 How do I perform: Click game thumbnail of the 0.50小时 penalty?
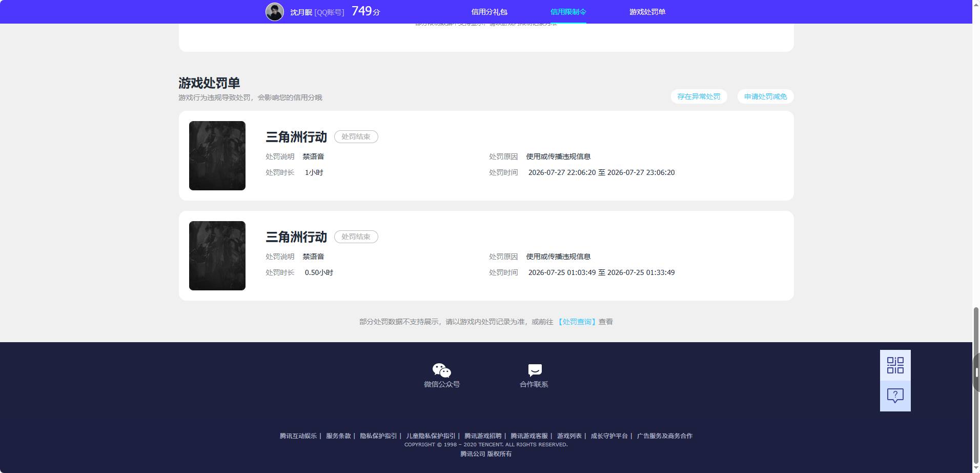(217, 255)
